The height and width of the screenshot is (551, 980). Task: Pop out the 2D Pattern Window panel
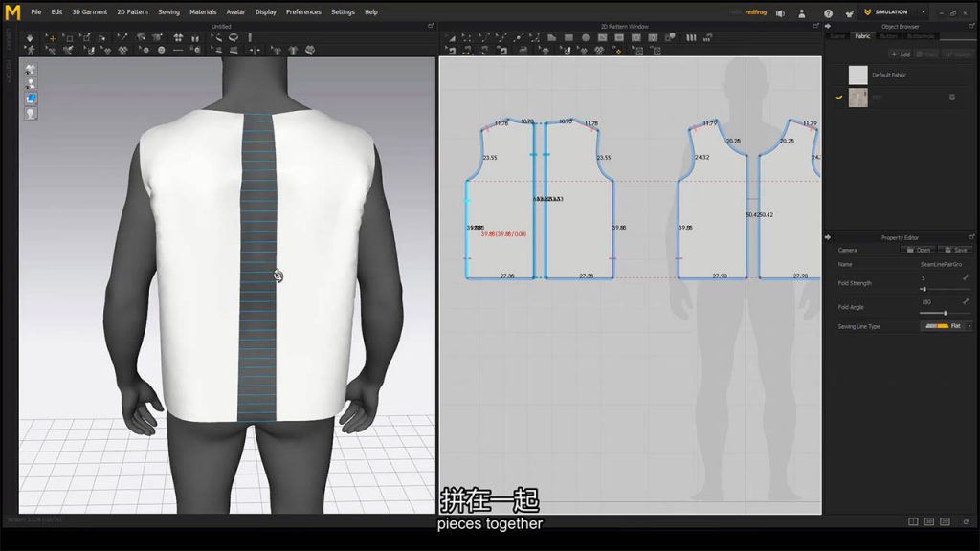point(815,26)
